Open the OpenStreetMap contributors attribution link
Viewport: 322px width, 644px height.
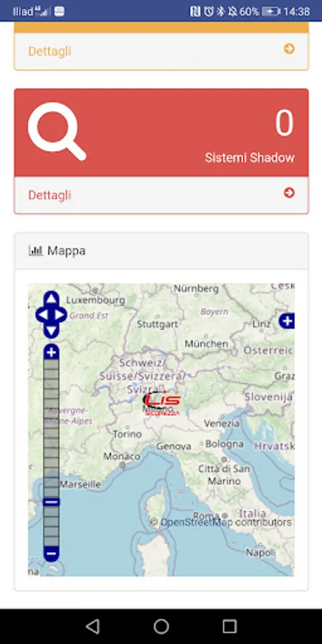[220, 522]
